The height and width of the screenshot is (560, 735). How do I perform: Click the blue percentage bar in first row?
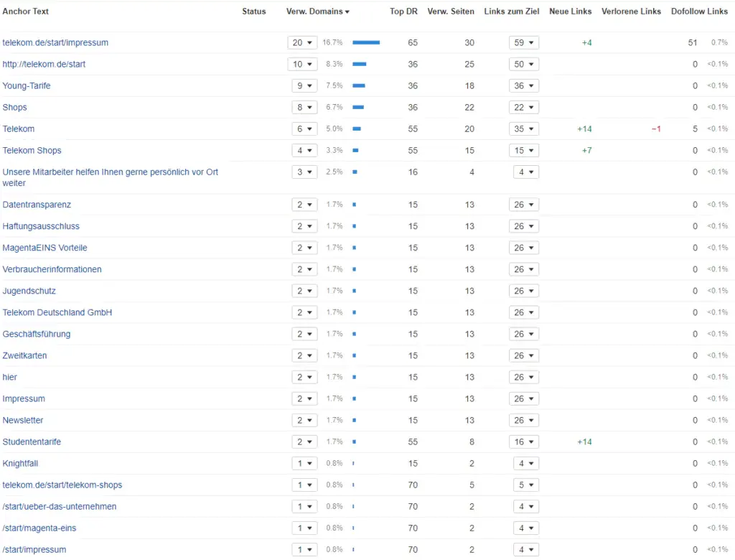tap(366, 43)
